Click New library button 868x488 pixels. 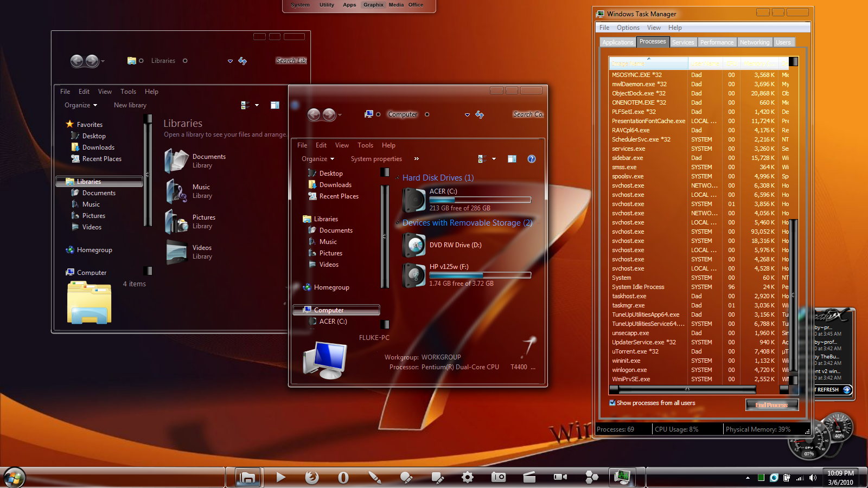tap(130, 105)
